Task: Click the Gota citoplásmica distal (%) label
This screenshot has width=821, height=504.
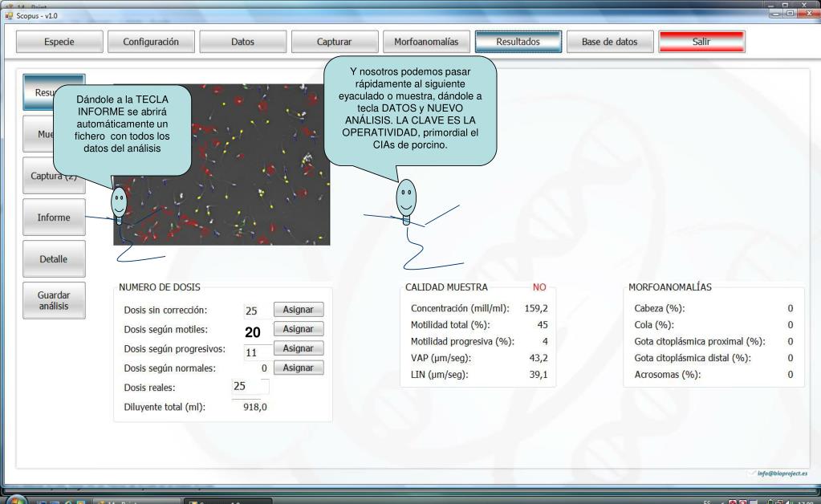Action: pos(693,358)
